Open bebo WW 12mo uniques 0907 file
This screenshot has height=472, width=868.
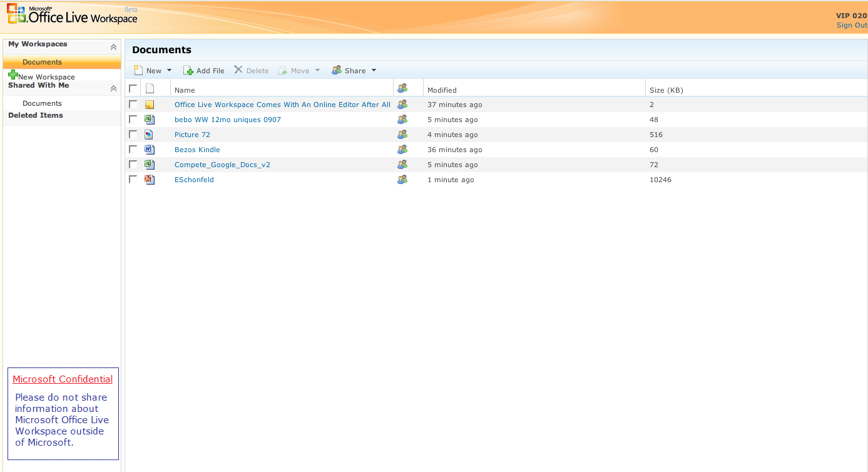coord(228,120)
